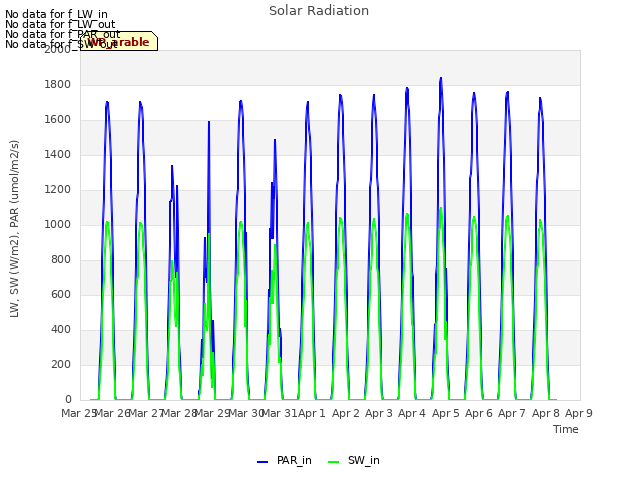The height and width of the screenshot is (480, 640).
Task: Click the Mar 29 PAR_in spike near 1600
Action: tap(209, 122)
